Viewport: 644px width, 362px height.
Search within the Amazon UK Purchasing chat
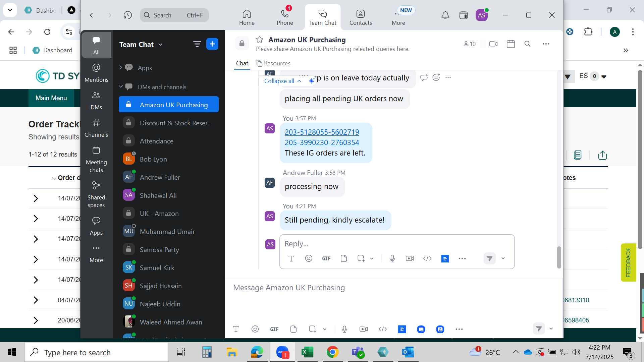tap(527, 44)
